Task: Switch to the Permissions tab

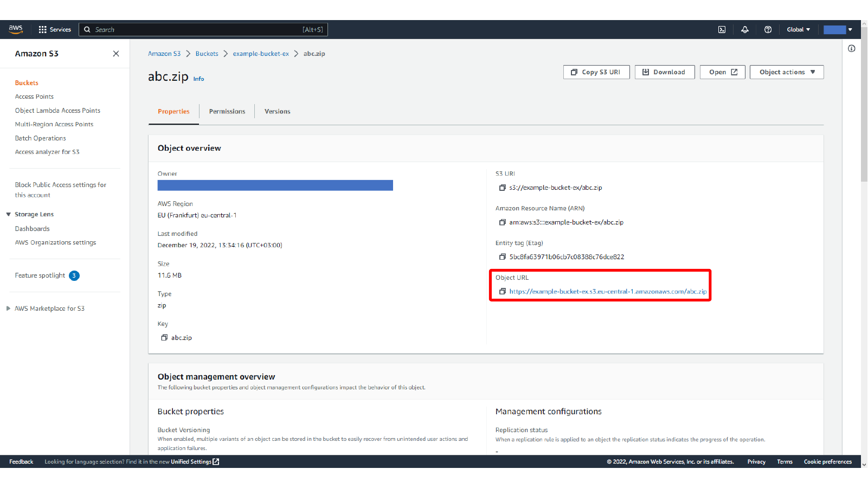Action: point(227,112)
